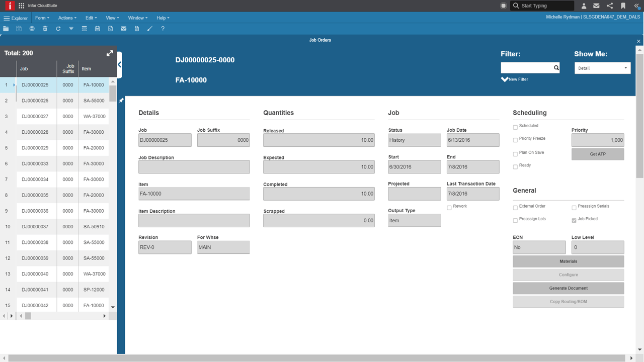Screen dimensions: 644x362
Task: Check the Priority Freeze option
Action: pyautogui.click(x=515, y=139)
